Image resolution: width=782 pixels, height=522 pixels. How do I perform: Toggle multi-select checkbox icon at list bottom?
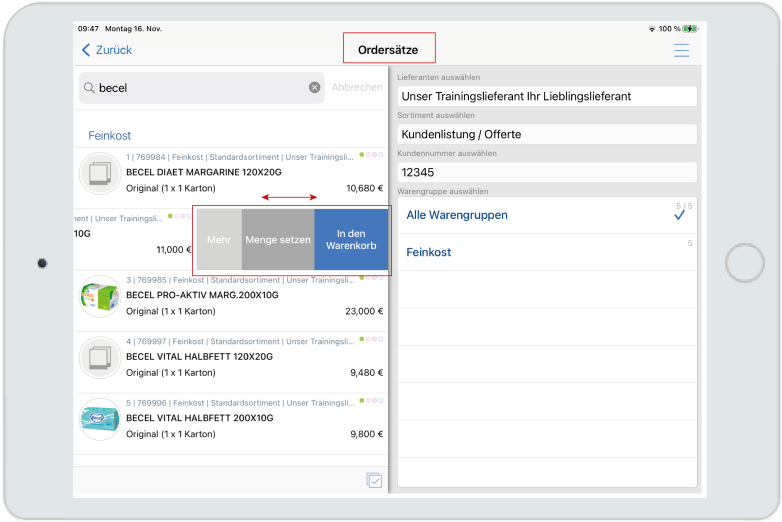pyautogui.click(x=374, y=481)
